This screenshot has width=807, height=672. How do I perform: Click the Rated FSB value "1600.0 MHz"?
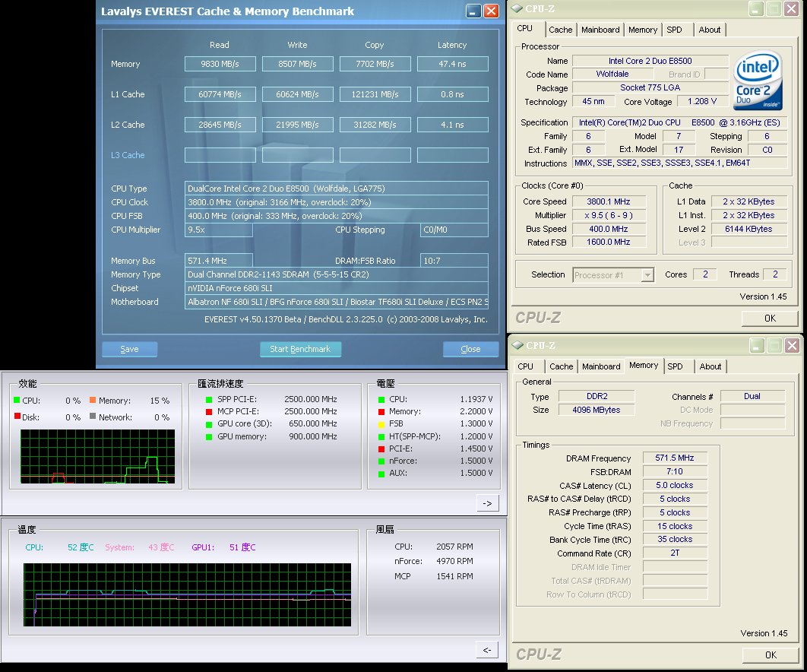tap(609, 242)
